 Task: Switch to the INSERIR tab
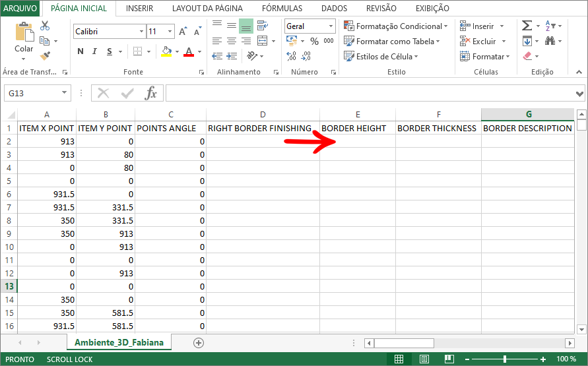coord(139,8)
